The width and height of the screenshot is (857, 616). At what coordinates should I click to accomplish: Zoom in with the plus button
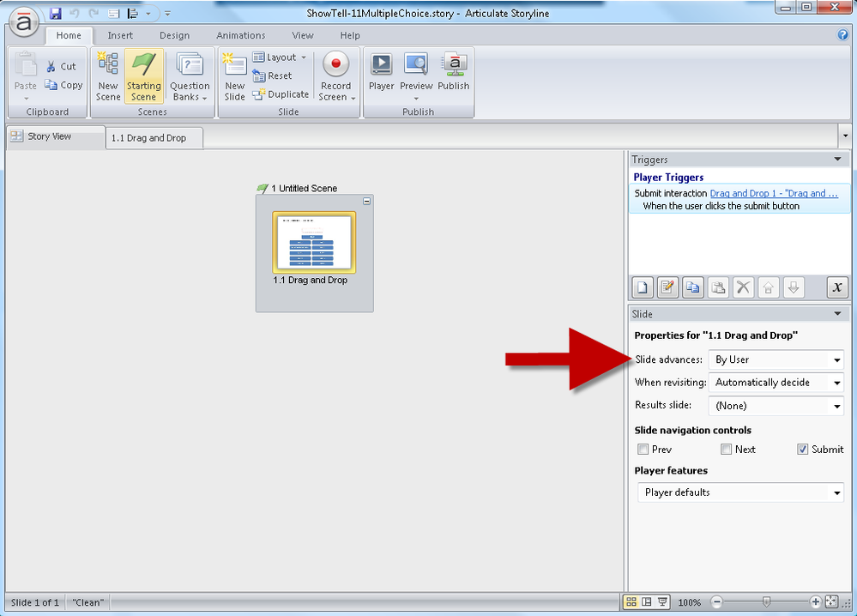coord(816,602)
